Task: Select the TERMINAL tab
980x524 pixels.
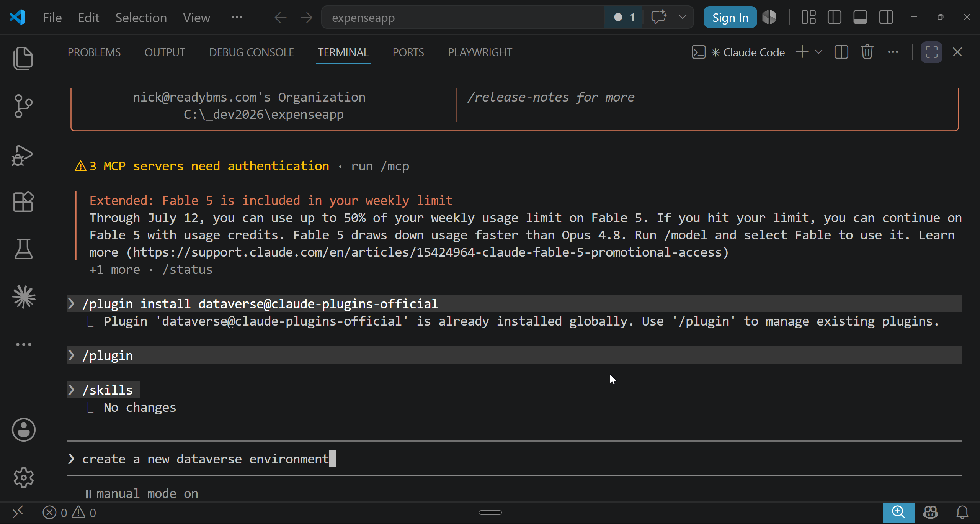Action: (343, 52)
